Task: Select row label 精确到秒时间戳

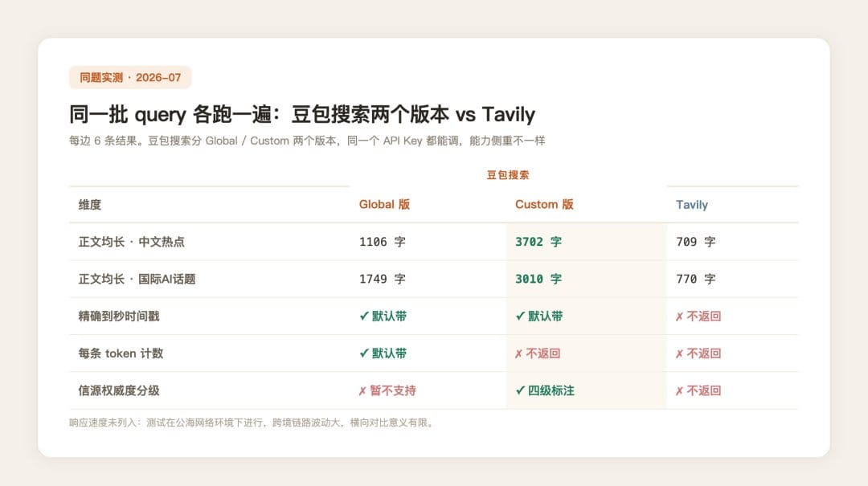Action: (118, 316)
